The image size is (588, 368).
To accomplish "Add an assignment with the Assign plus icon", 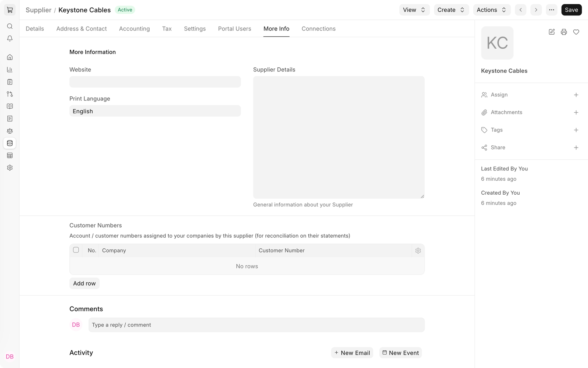I will pos(576,95).
